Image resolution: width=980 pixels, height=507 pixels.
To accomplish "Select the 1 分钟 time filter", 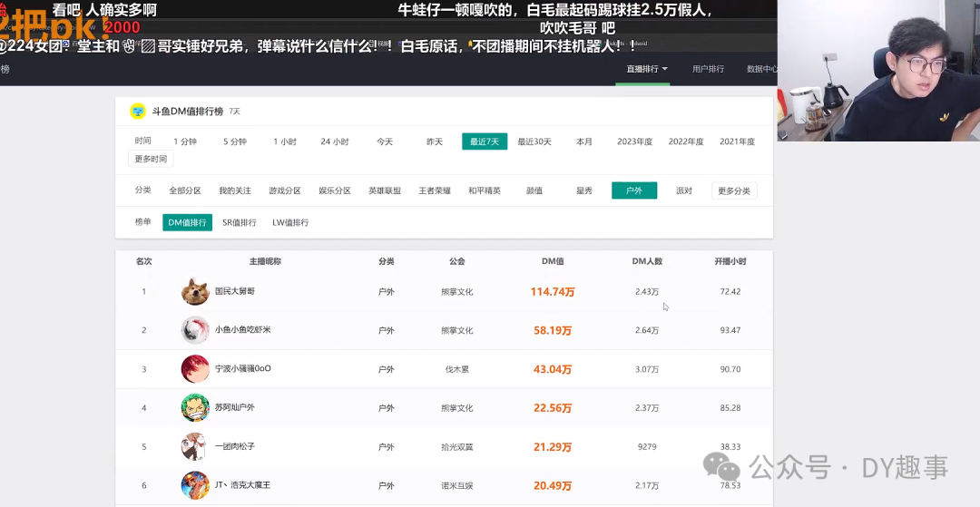I will coord(185,141).
